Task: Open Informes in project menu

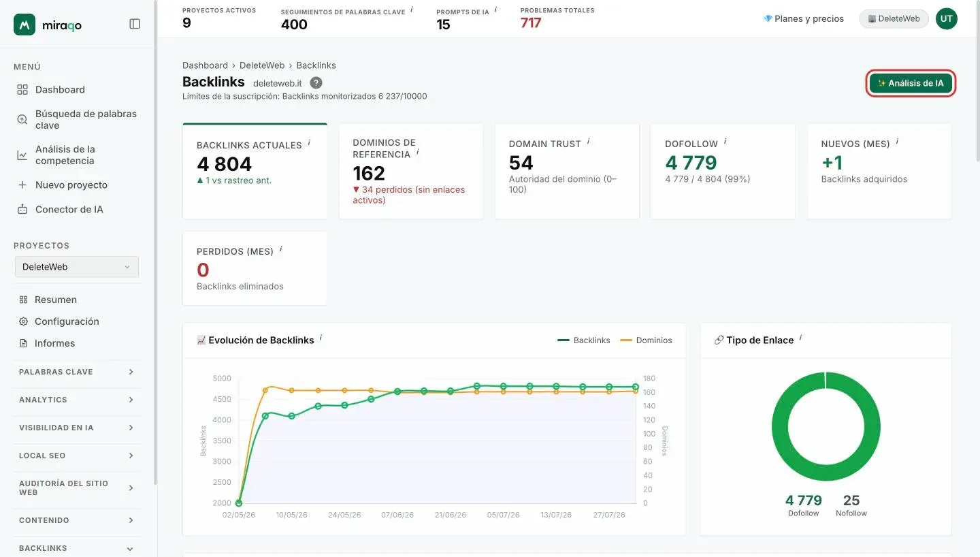Action: [54, 343]
